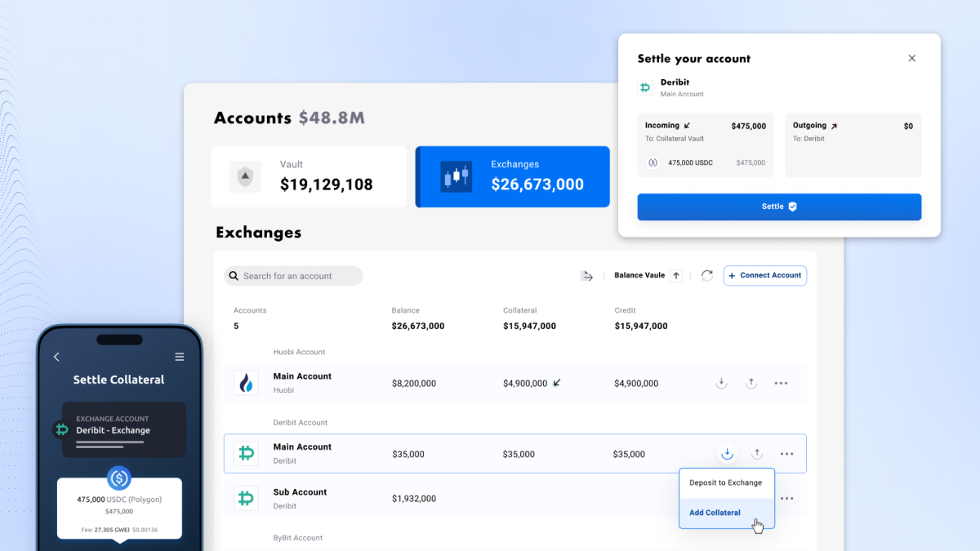Click the '$8,200,000' balance value
The height and width of the screenshot is (551, 980).
pyautogui.click(x=414, y=384)
